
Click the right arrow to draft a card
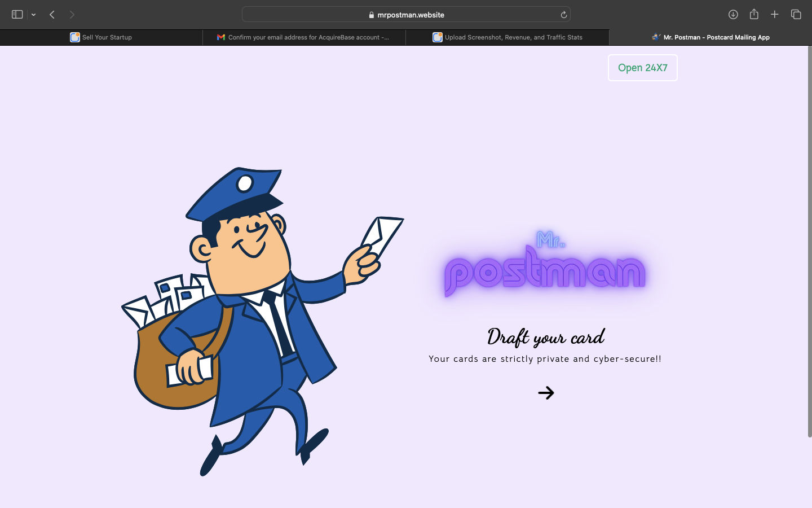pos(546,393)
